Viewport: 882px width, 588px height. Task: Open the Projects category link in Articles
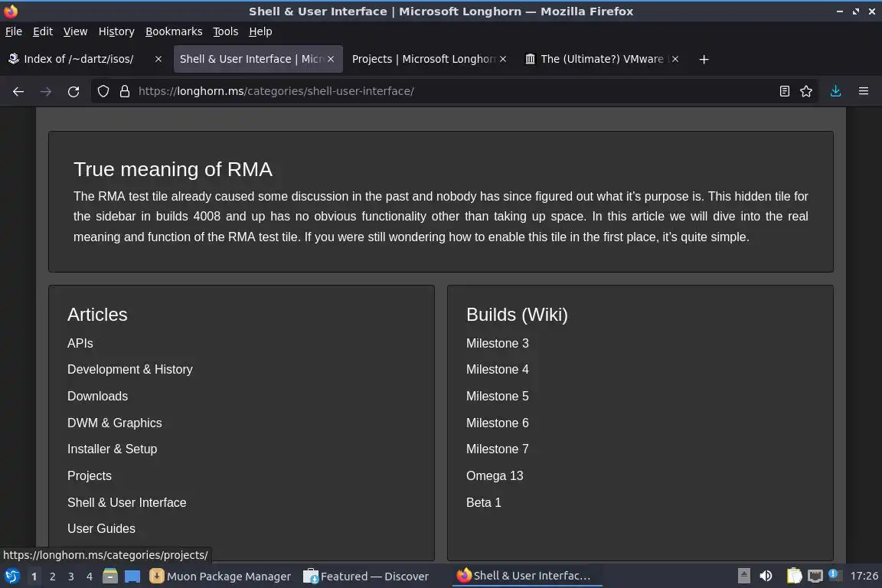tap(90, 476)
